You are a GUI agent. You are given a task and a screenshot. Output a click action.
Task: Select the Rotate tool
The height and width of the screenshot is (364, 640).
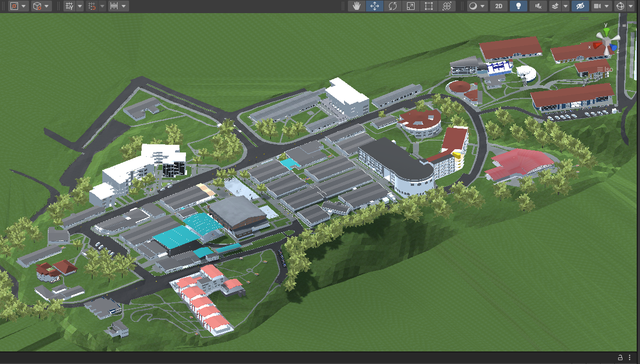click(x=393, y=6)
